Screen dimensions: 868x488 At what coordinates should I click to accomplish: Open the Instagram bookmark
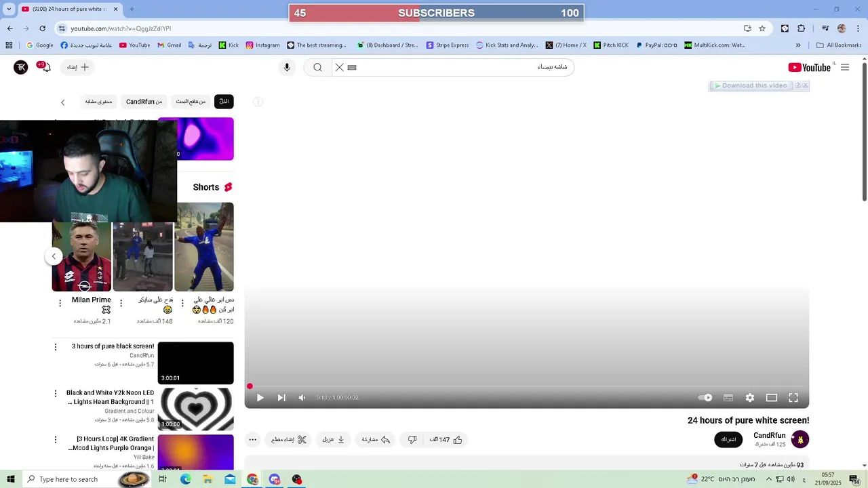262,45
